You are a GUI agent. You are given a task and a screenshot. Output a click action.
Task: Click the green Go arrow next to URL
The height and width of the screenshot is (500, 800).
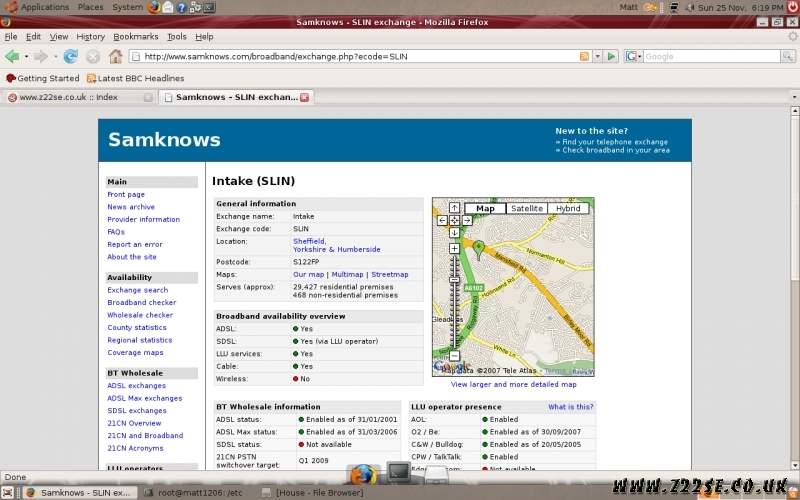pyautogui.click(x=611, y=56)
